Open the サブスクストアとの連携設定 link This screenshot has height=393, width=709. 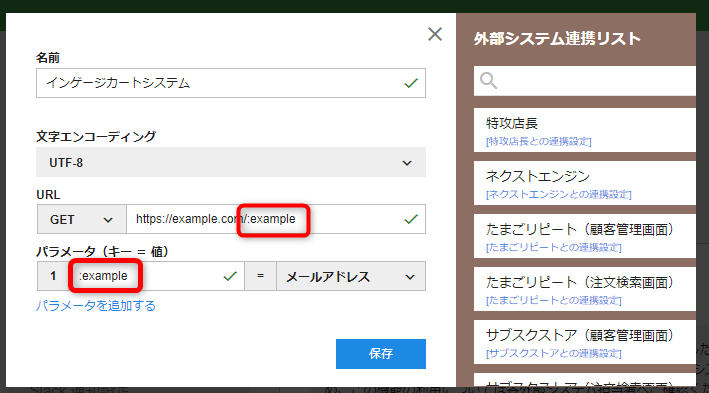(553, 353)
